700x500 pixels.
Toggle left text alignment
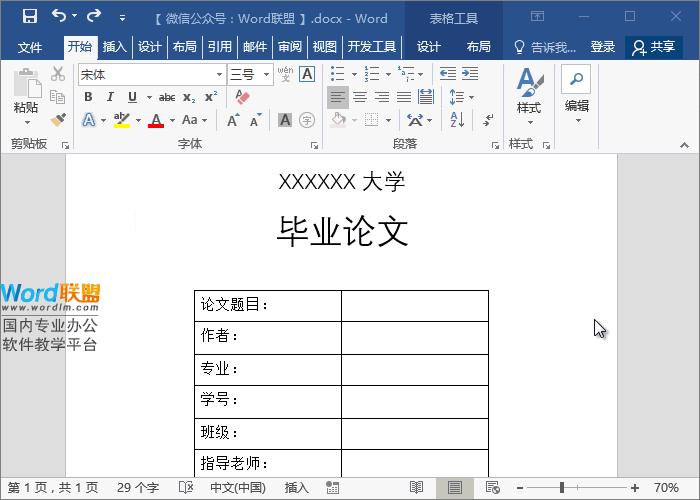click(338, 97)
